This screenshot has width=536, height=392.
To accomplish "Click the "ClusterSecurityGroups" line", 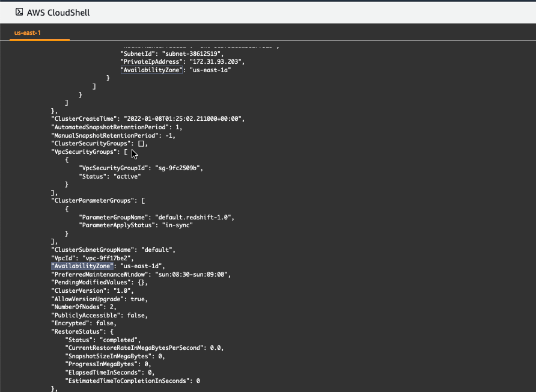I will pyautogui.click(x=100, y=144).
